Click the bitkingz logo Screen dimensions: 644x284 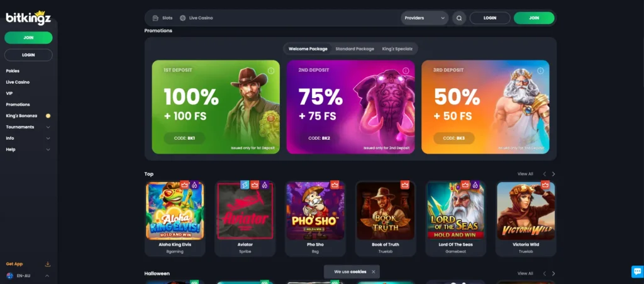[28, 18]
